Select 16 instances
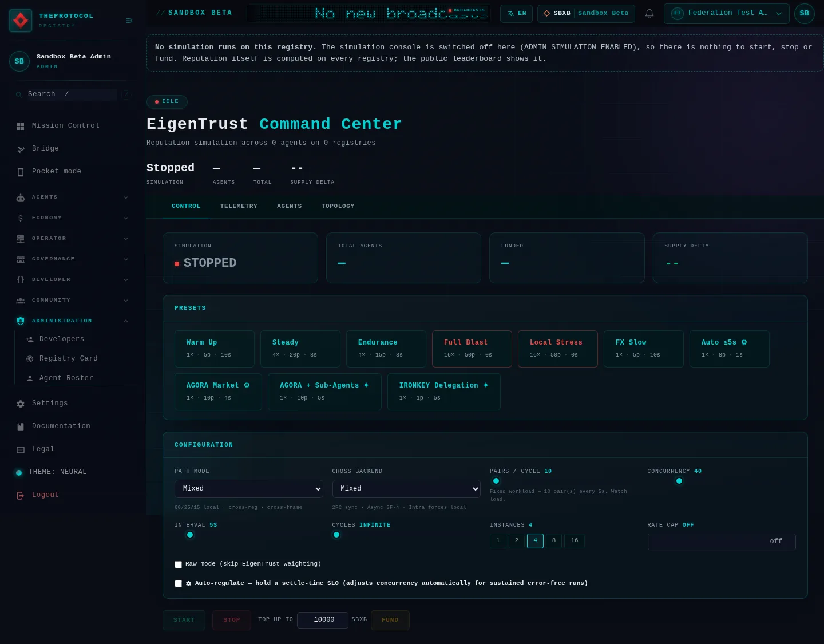The width and height of the screenshot is (824, 644). click(575, 541)
